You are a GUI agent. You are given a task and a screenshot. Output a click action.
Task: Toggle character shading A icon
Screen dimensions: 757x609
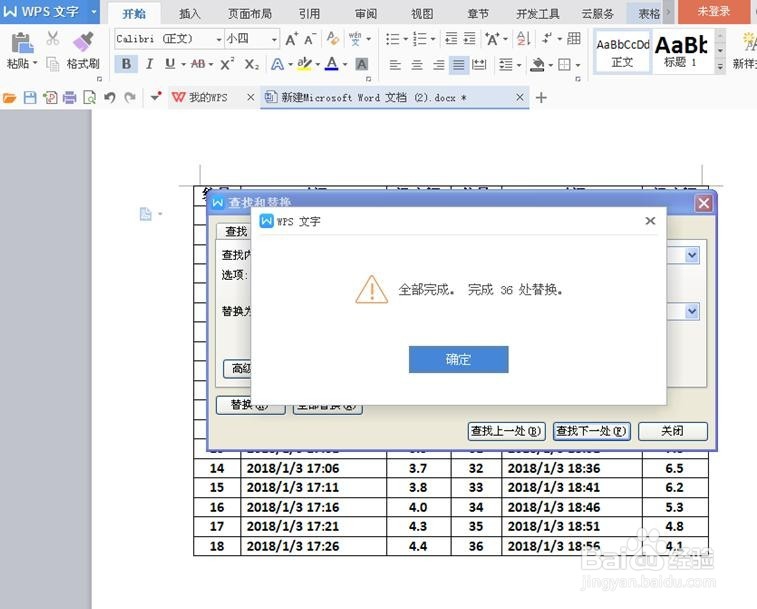click(362, 64)
